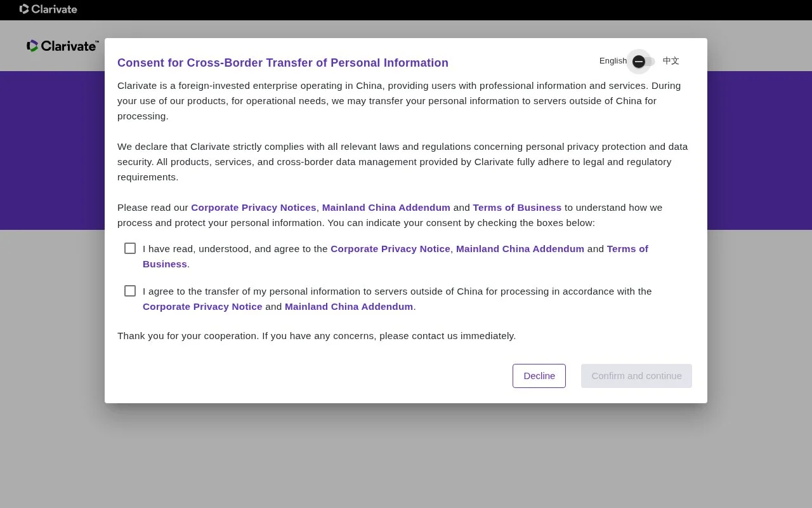
Task: Click the 'Thank you for your cooperation' sentence
Action: click(x=317, y=336)
